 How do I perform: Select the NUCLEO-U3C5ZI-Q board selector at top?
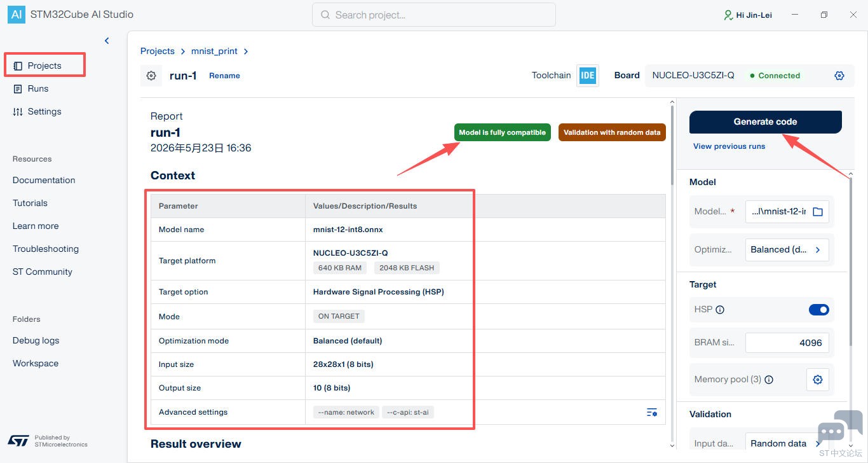click(x=693, y=75)
